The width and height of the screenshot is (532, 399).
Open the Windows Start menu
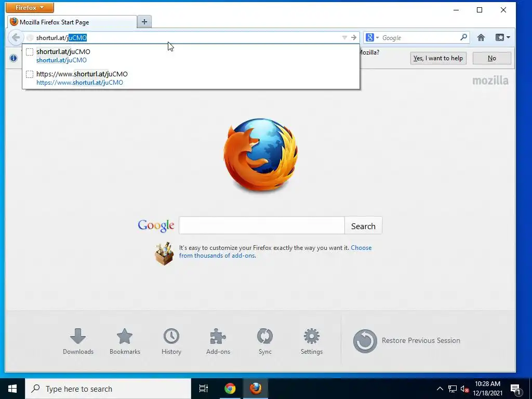pos(12,389)
